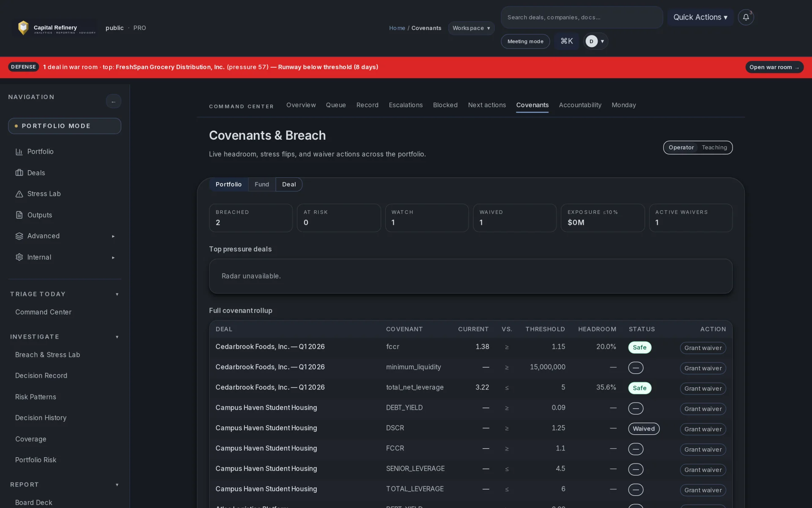This screenshot has height=508, width=812.
Task: Click the Breached summary card
Action: pos(251,218)
